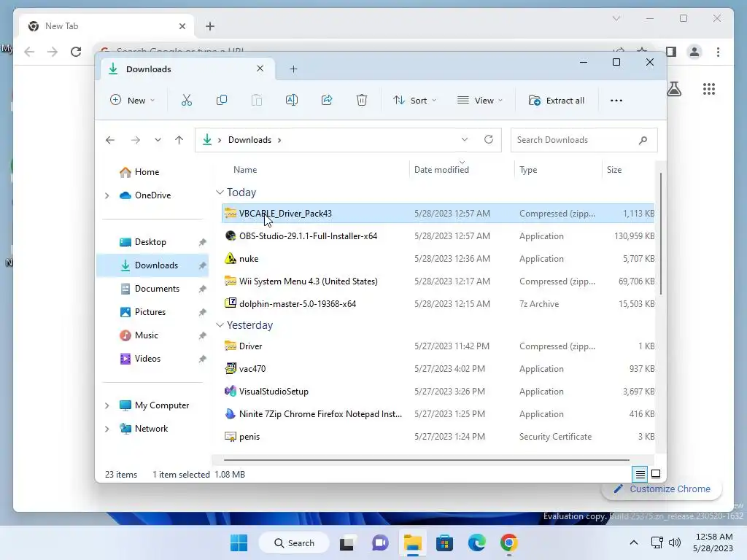Show hidden system tray icons
Image resolution: width=747 pixels, height=560 pixels.
pos(634,542)
